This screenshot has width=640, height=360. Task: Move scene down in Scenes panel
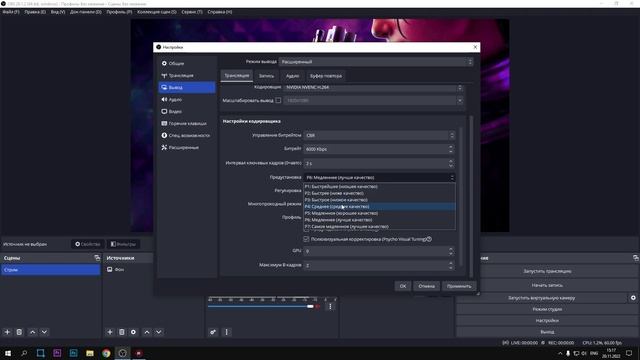[44, 332]
